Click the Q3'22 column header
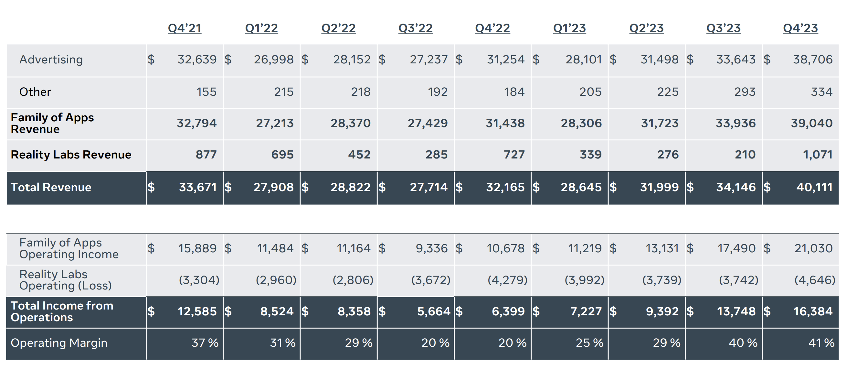Viewport: 868px width, 370px height. pyautogui.click(x=415, y=28)
